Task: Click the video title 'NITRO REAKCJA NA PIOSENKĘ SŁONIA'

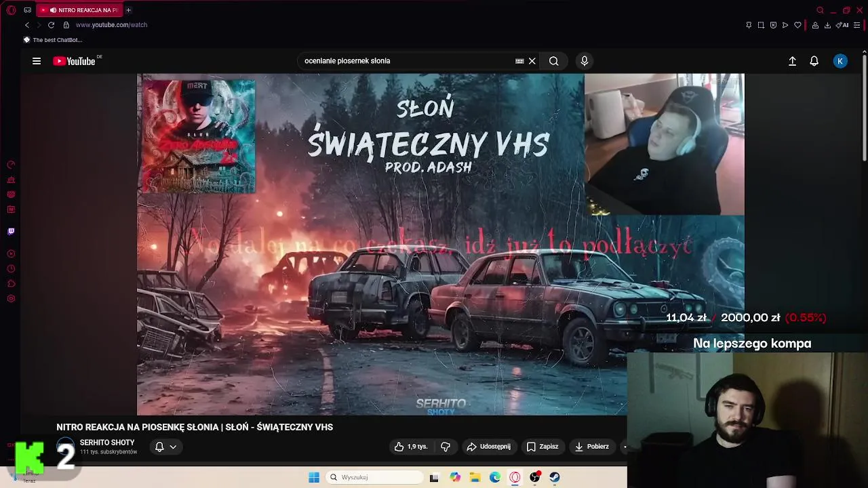Action: point(195,427)
